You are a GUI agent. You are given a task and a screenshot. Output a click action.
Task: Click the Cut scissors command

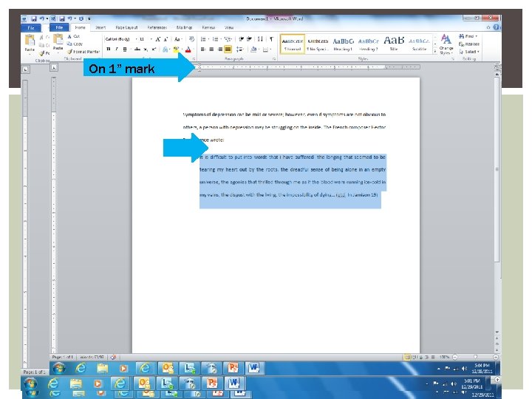coord(74,36)
